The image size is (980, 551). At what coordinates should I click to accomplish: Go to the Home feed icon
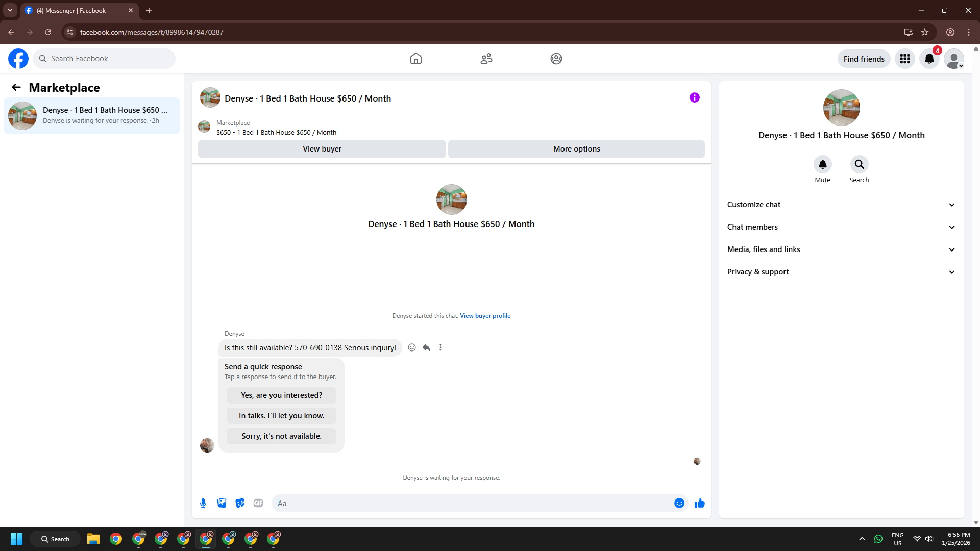click(x=416, y=59)
